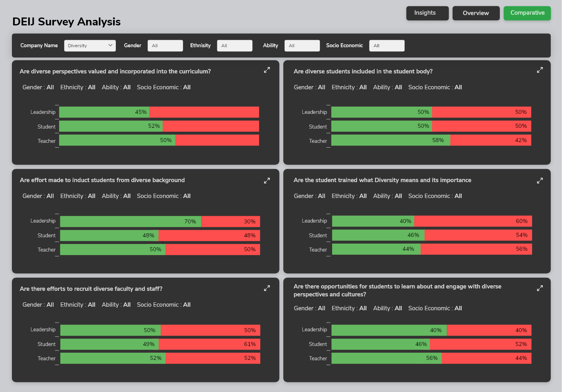Click the DEIJ Survey Analysis title
563x392 pixels.
pyautogui.click(x=67, y=22)
